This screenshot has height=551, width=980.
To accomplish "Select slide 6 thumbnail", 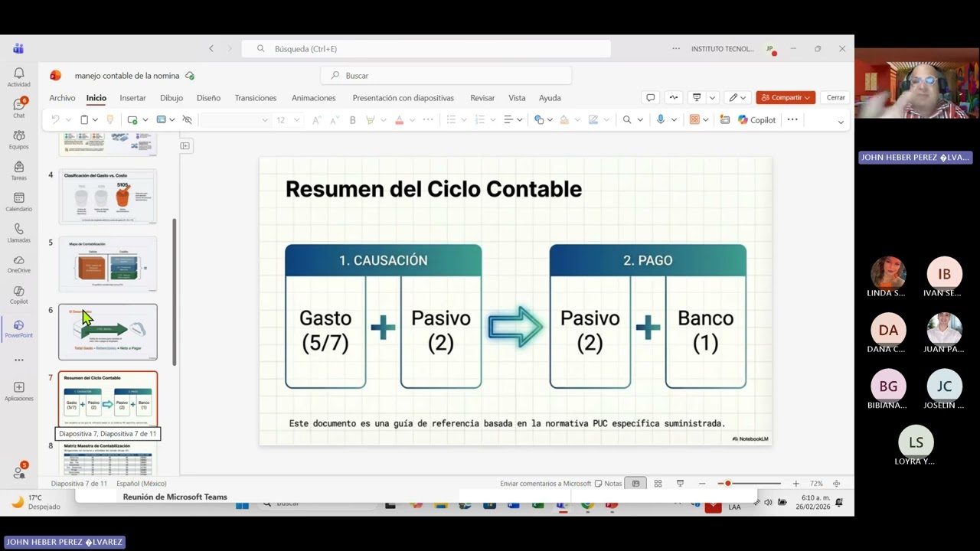I will [108, 332].
